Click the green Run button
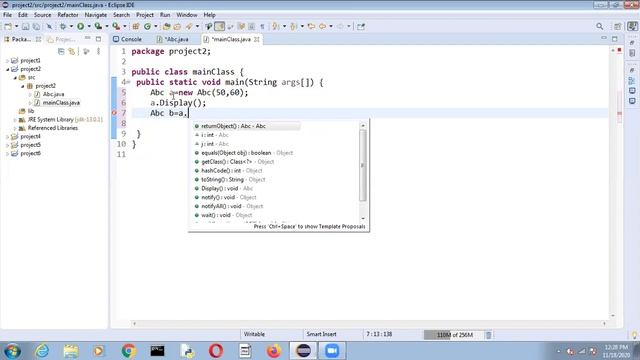640x360 pixels. pos(80,27)
